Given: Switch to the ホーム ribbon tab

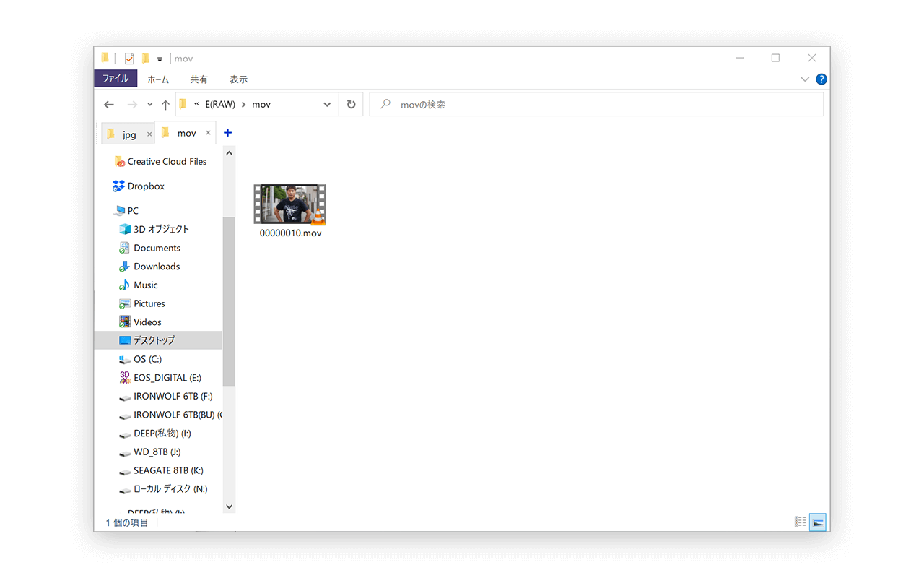Looking at the screenshot, I should click(x=158, y=79).
